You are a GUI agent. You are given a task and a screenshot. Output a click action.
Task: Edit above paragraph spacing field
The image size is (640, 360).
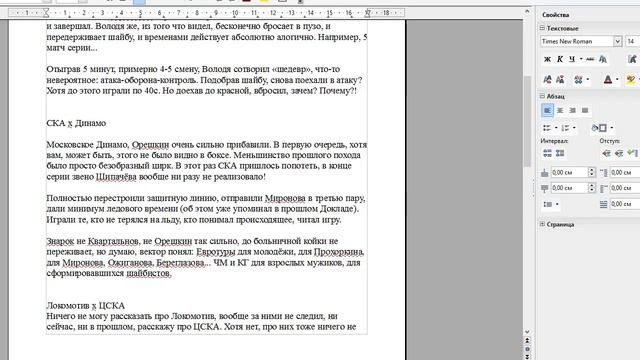(x=569, y=173)
